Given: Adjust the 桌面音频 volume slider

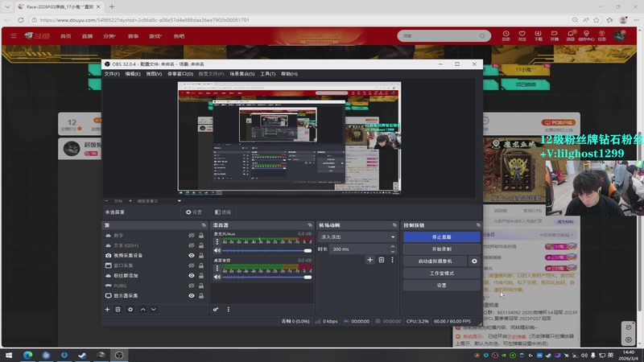Looking at the screenshot, I should (267, 277).
